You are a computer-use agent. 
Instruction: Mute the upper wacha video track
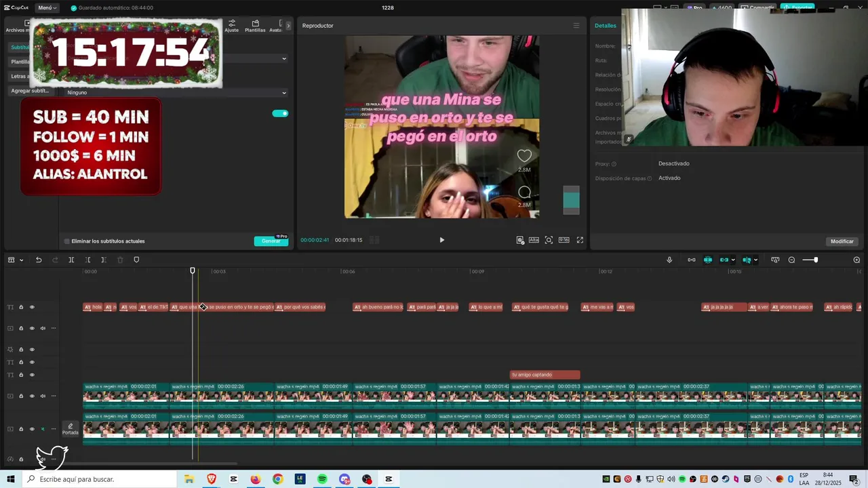(43, 396)
